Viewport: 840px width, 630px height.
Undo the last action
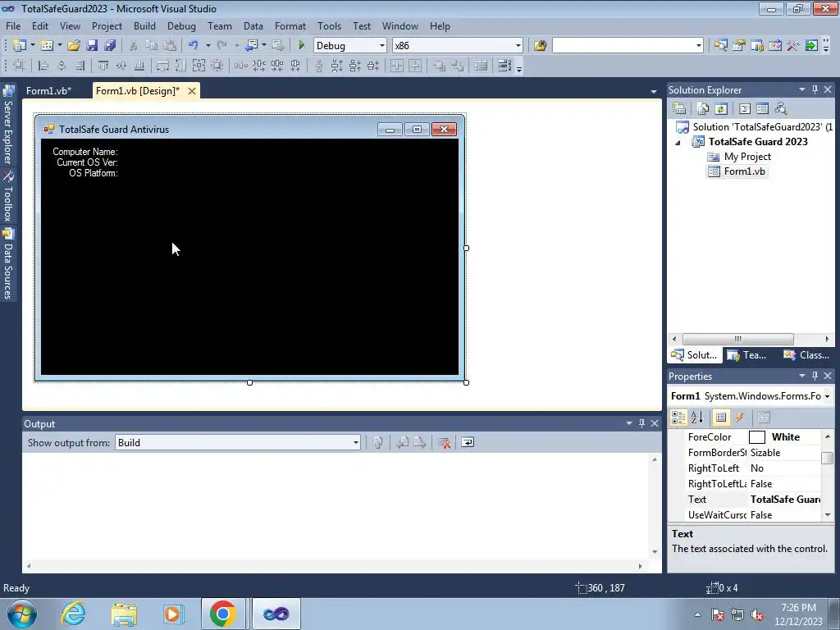pos(194,46)
